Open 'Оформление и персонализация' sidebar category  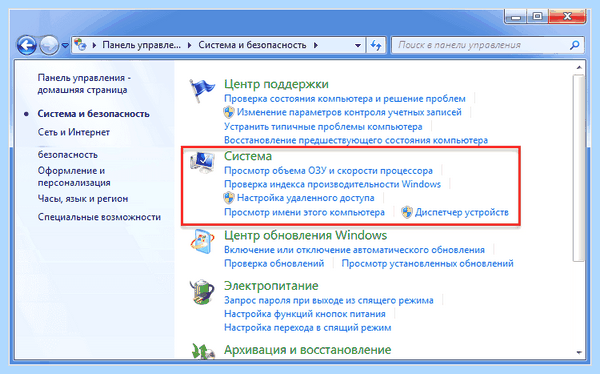coord(74,176)
